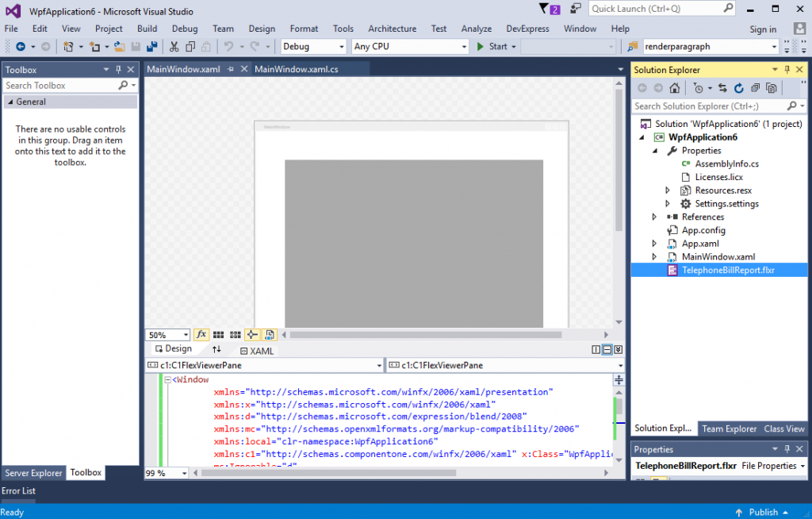The height and width of the screenshot is (519, 812).
Task: Toggle snap to snaplines button
Action: click(252, 335)
